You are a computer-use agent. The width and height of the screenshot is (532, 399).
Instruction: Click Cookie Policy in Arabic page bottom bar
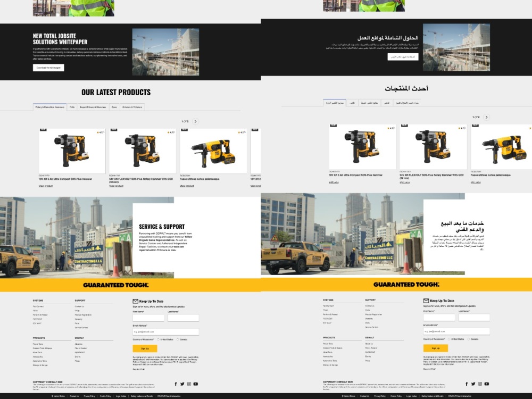(x=396, y=396)
